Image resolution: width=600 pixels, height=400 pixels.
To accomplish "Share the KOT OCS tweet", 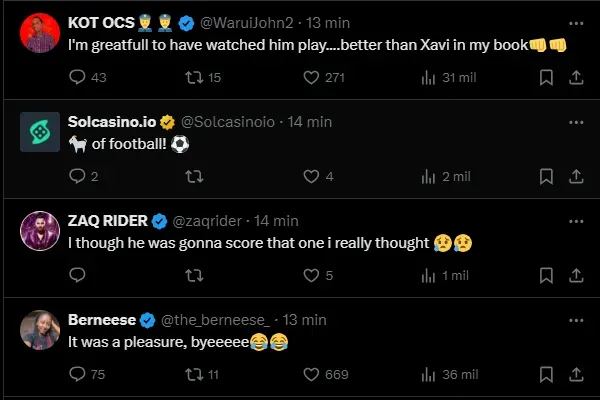I will 575,77.
